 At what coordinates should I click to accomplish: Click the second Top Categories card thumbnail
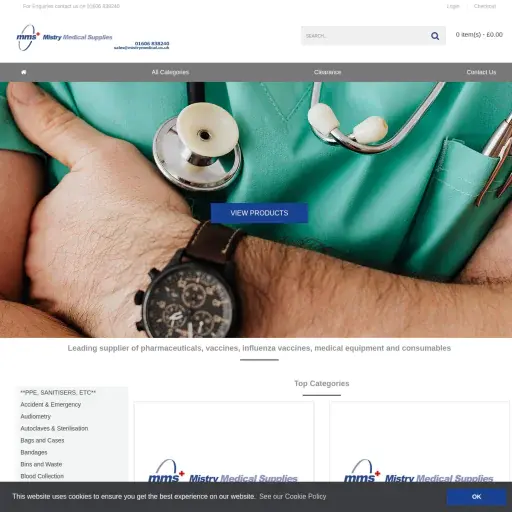point(419,442)
